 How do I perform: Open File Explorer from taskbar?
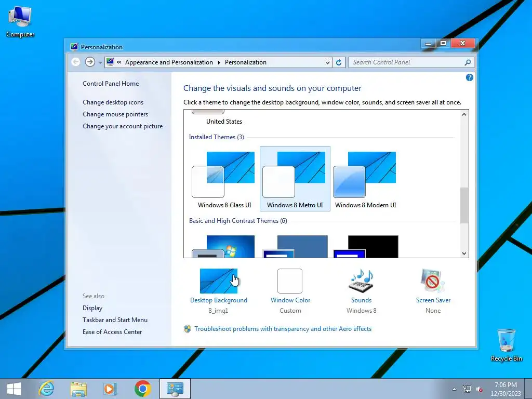pos(78,389)
